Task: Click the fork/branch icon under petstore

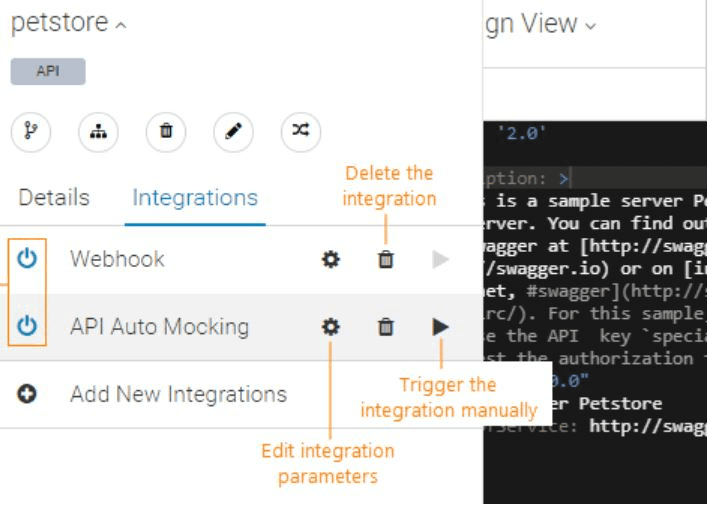Action: (31, 131)
